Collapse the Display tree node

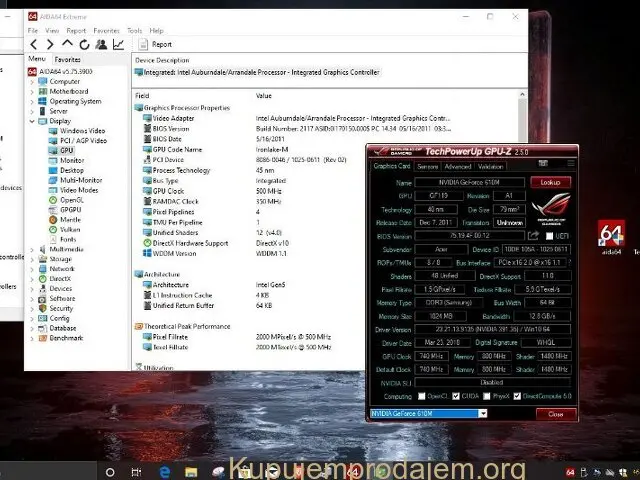coord(33,121)
